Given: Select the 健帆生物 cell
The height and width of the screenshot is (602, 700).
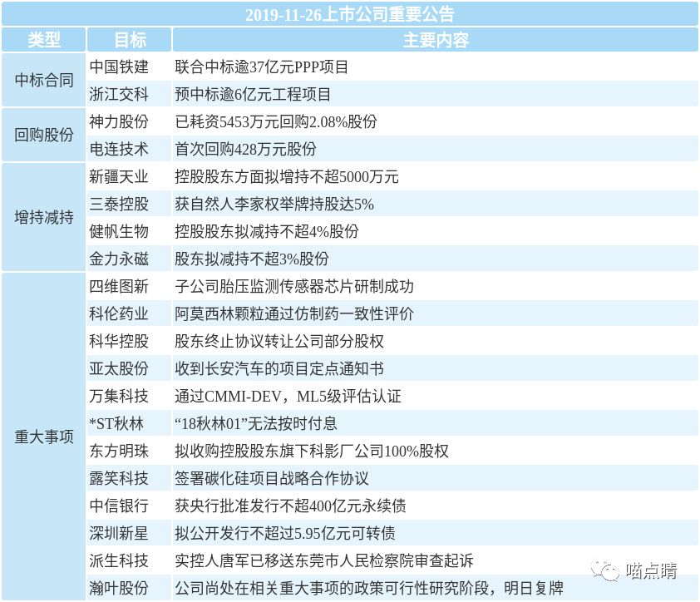Looking at the screenshot, I should [130, 231].
